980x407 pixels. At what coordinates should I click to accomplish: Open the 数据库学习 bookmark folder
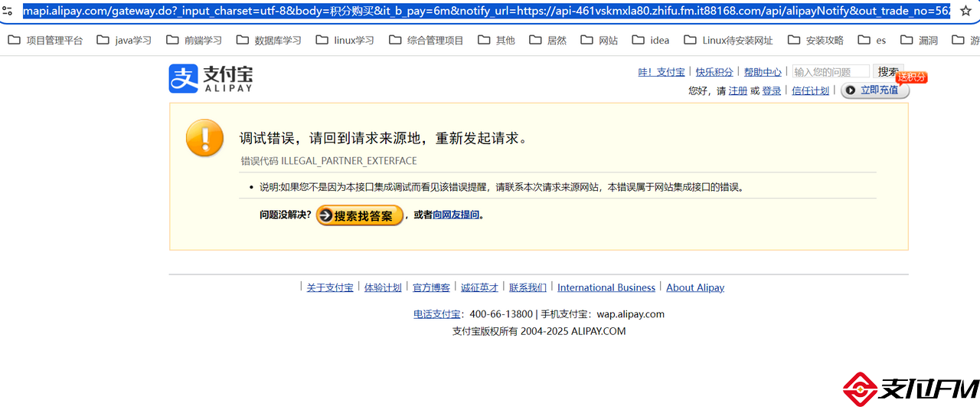269,41
